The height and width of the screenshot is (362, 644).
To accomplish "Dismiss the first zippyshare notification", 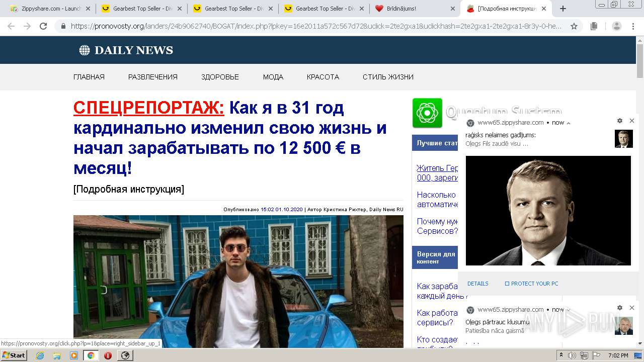I will click(x=632, y=121).
